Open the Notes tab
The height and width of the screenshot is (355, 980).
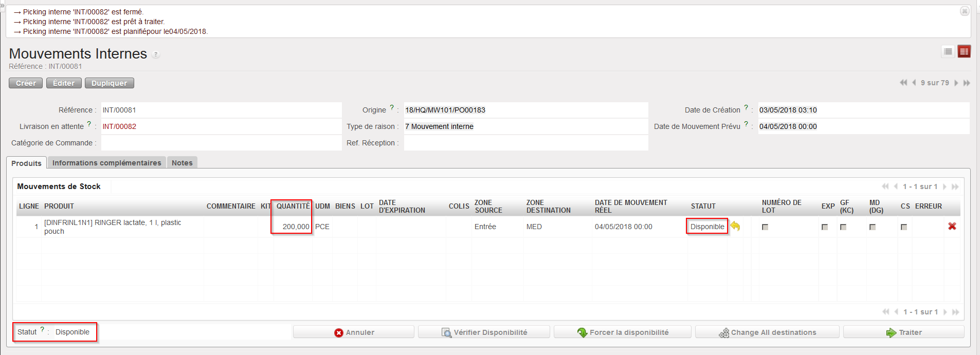click(182, 163)
